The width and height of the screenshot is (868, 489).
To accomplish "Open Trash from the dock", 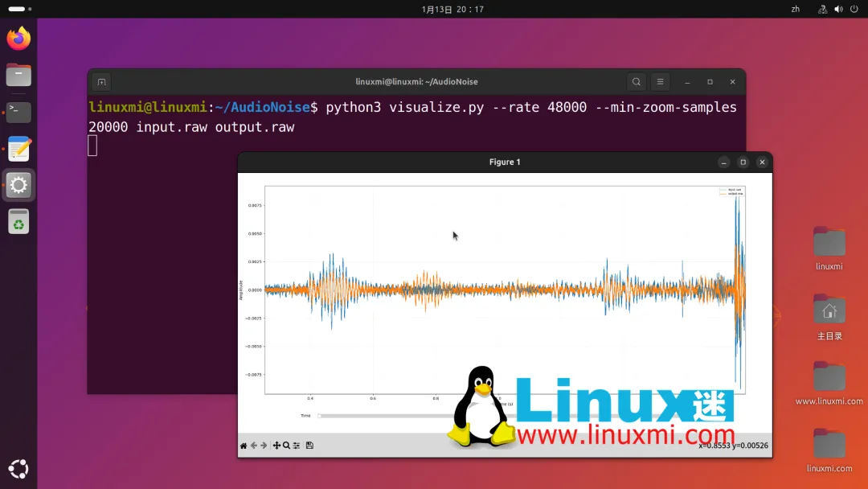I will click(18, 222).
